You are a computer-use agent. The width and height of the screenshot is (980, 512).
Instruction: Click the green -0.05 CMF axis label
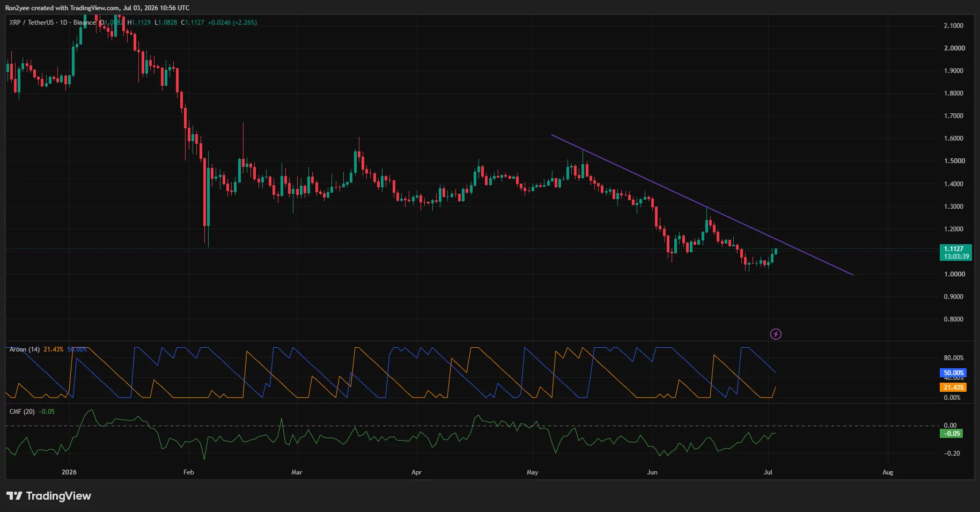coord(952,434)
